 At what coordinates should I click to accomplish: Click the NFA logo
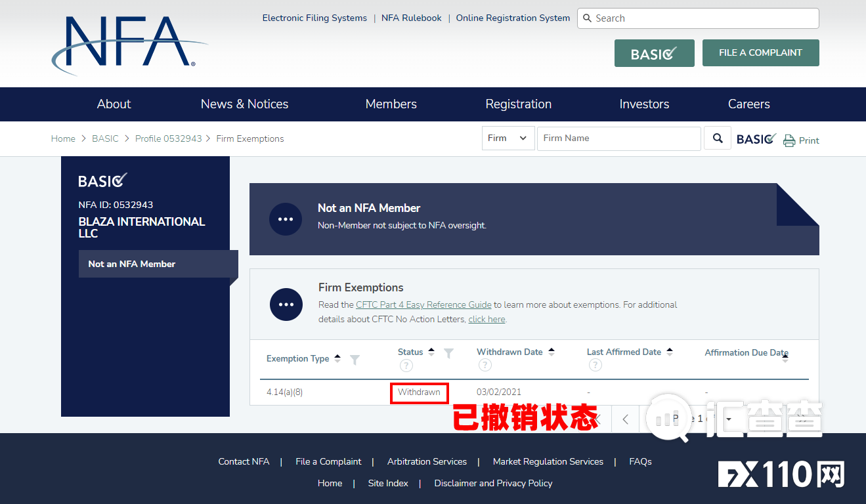point(129,45)
